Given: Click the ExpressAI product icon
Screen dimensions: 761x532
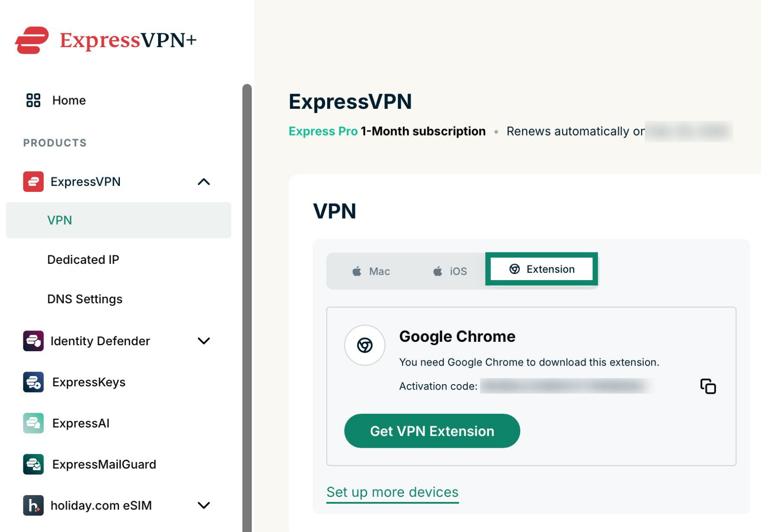Looking at the screenshot, I should 33,423.
